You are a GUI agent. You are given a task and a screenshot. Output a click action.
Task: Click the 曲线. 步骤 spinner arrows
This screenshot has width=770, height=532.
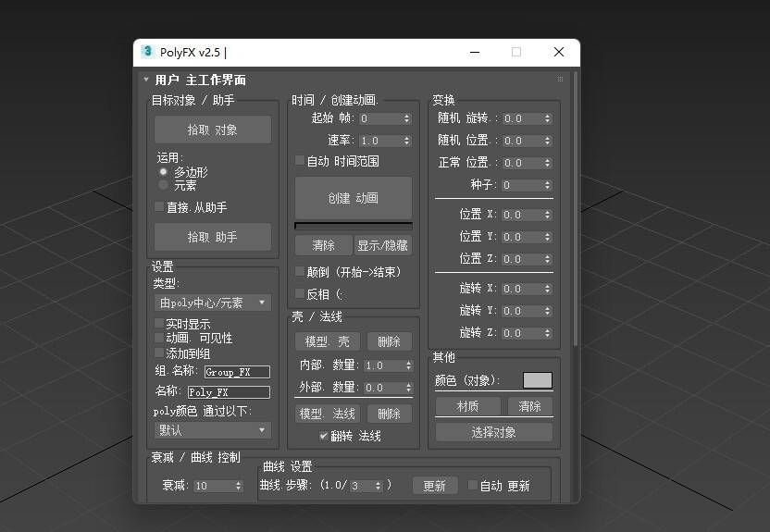click(379, 486)
